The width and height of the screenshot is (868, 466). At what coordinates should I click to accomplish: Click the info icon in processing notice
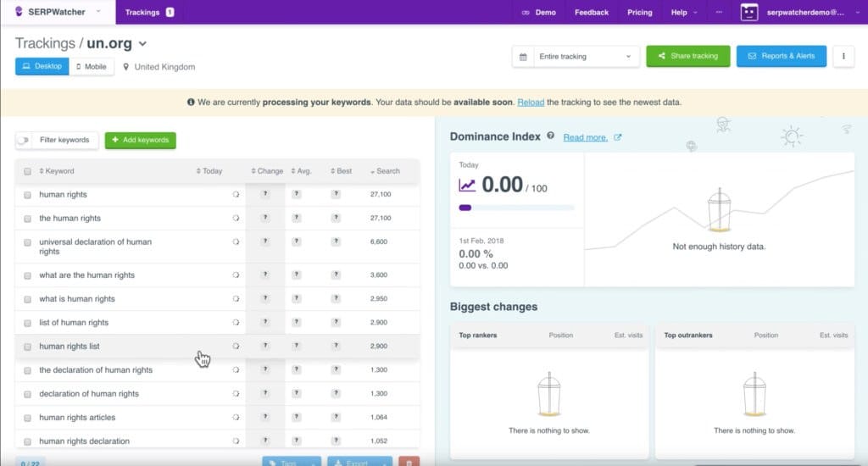coord(191,103)
